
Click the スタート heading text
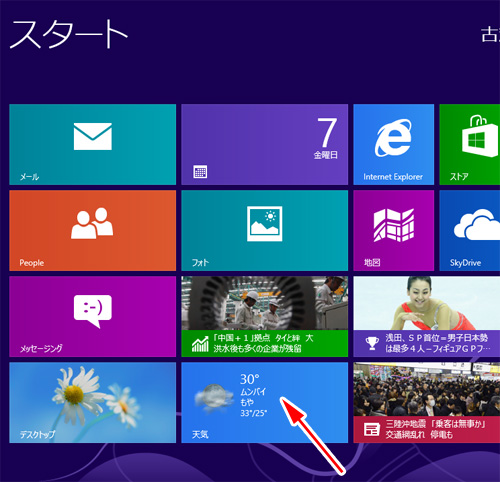tap(69, 34)
